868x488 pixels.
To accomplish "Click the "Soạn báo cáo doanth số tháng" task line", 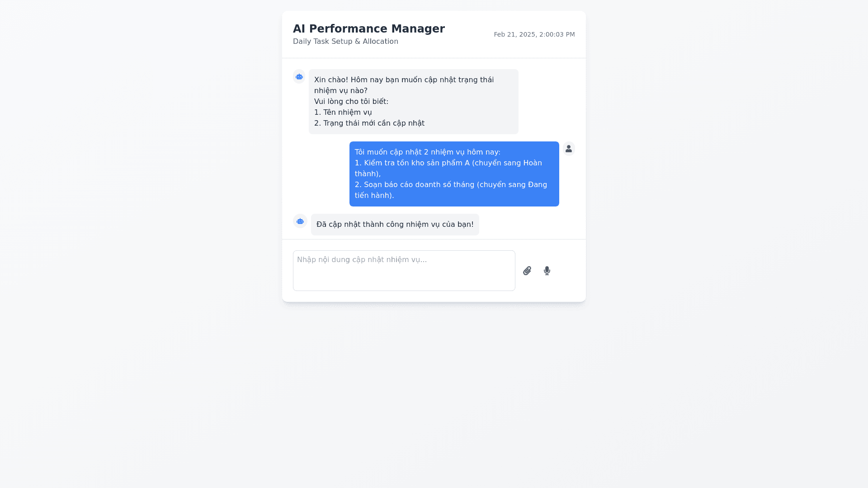I will (450, 185).
